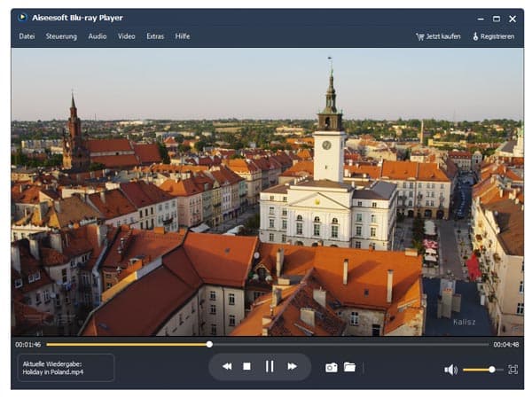Open the Audio menu
Viewport: 532px width, 398px height.
coord(98,36)
